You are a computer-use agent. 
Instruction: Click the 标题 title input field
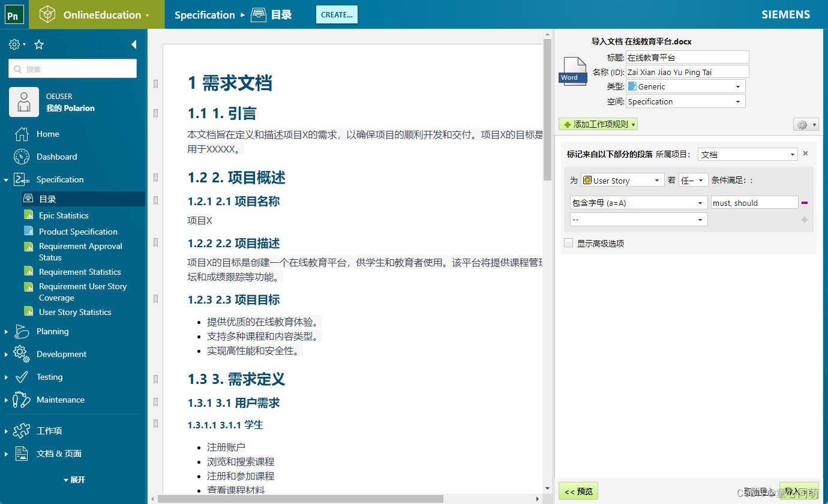(687, 57)
